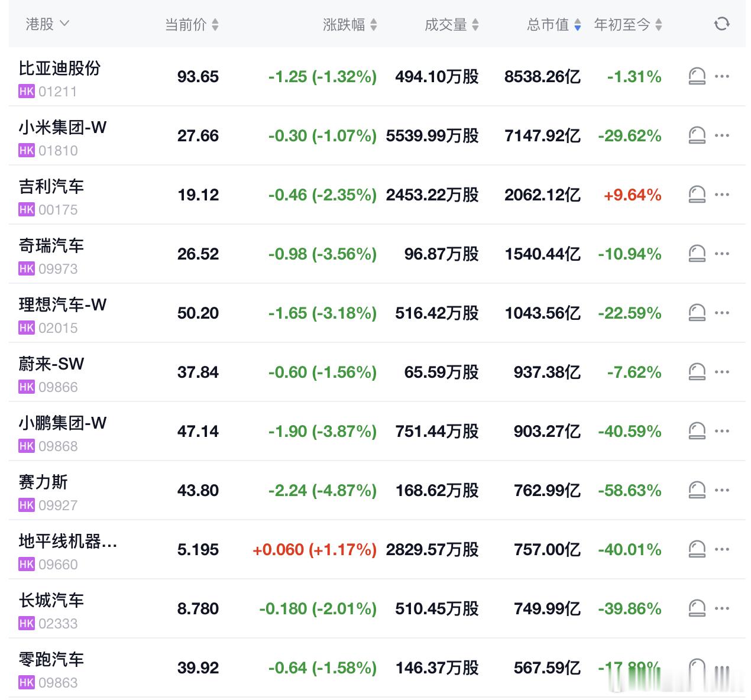Click stock code 09866

click(x=58, y=387)
